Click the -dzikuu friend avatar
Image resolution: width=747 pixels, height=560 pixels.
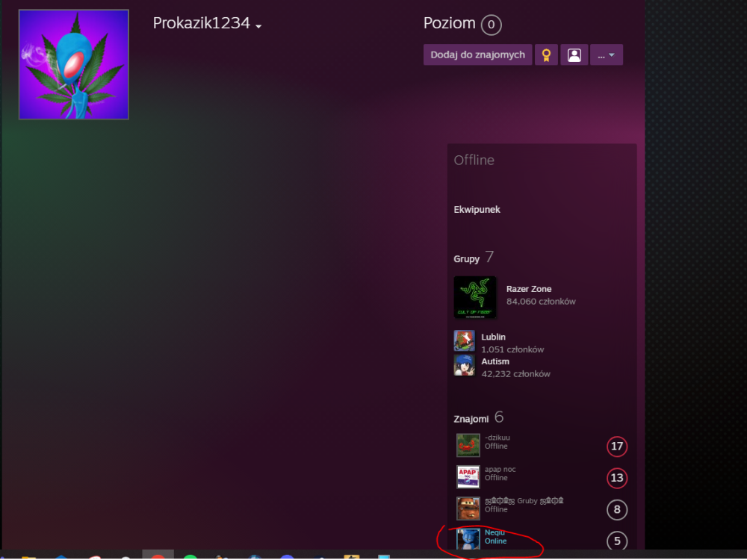pos(468,445)
